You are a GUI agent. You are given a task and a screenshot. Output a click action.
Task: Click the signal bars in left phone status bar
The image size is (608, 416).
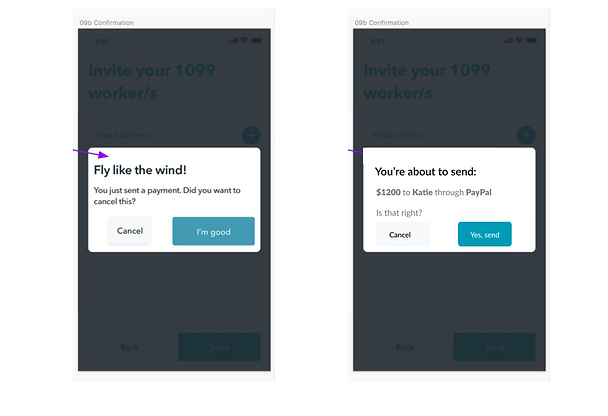(234, 41)
